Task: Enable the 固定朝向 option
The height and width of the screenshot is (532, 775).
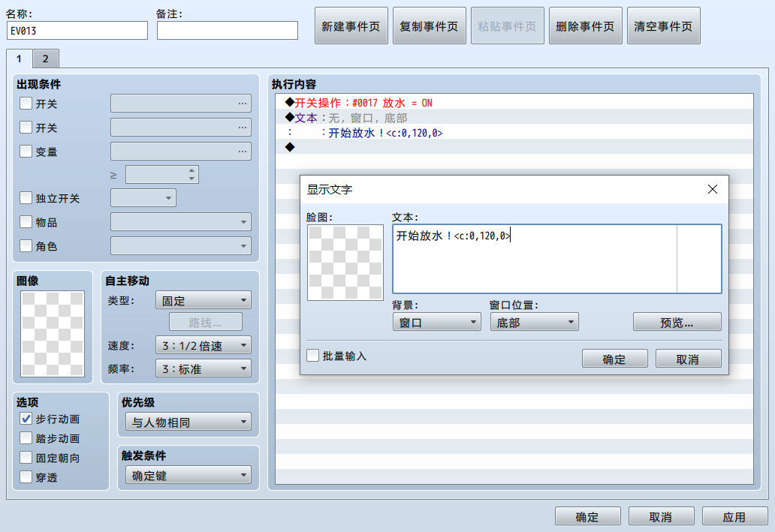Action: tap(26, 458)
